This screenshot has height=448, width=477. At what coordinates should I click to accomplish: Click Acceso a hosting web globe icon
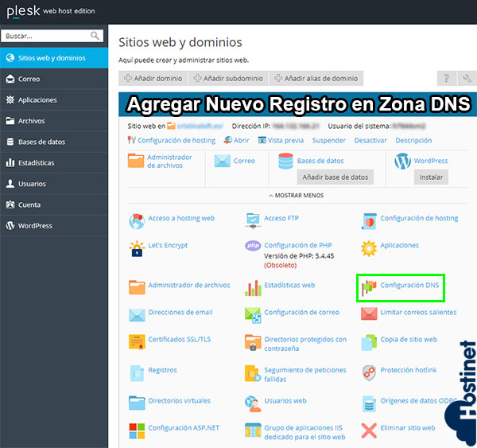137,221
